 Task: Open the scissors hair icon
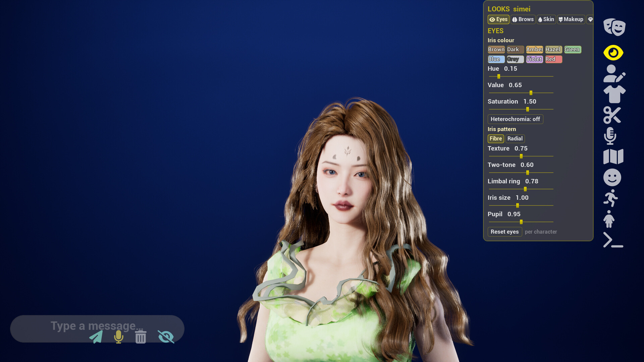612,115
